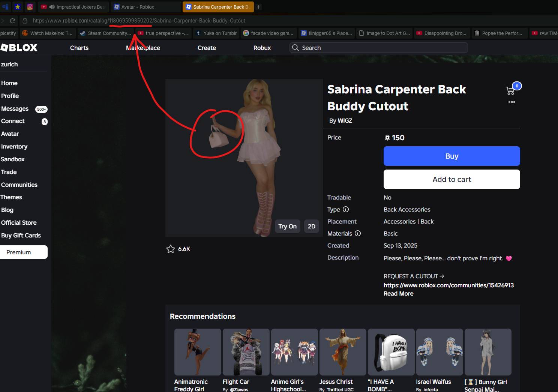Open the Charts nav item

(x=79, y=48)
